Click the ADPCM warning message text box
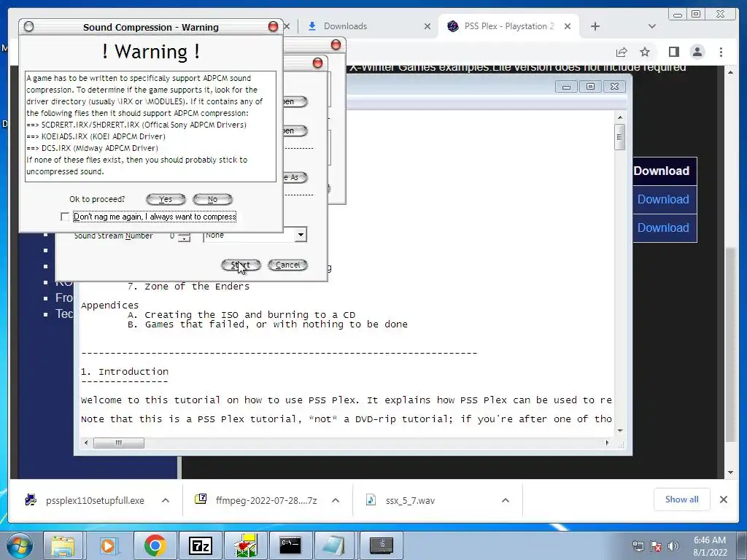This screenshot has width=747, height=560. pos(150,126)
